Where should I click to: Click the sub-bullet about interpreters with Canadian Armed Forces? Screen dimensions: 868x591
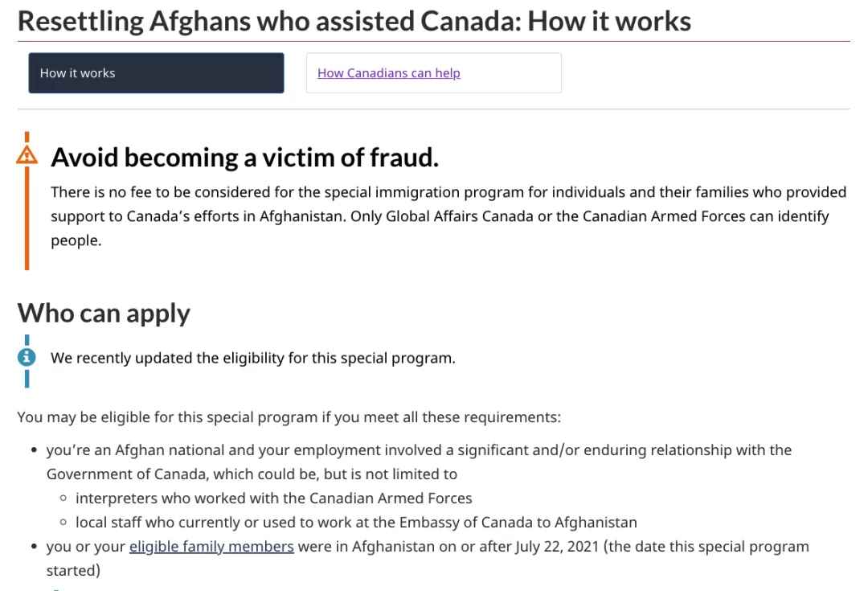tap(274, 499)
